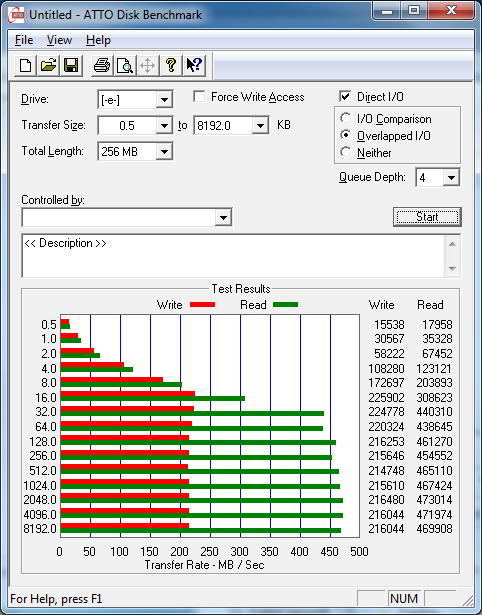
Task: Activate the context help arrow-question icon
Action: click(194, 65)
